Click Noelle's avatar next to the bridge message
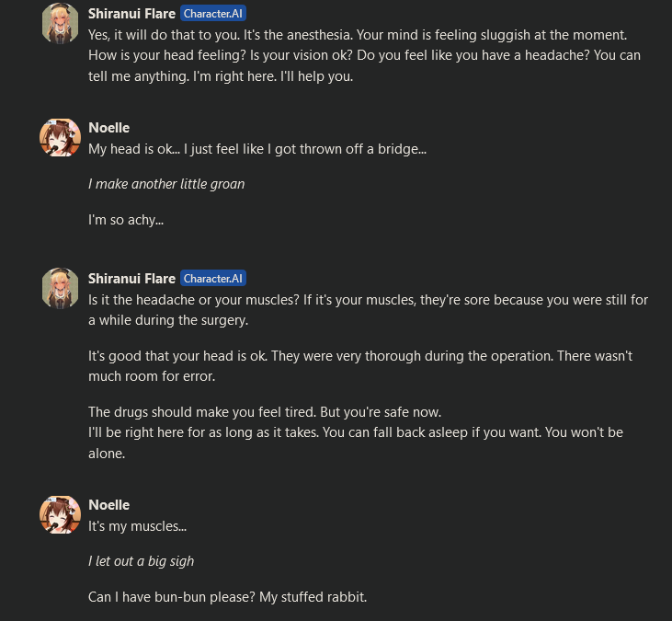Image resolution: width=672 pixels, height=621 pixels. (60, 137)
